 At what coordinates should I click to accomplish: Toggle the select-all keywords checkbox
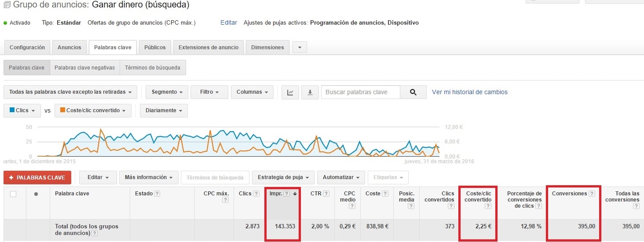(13, 194)
